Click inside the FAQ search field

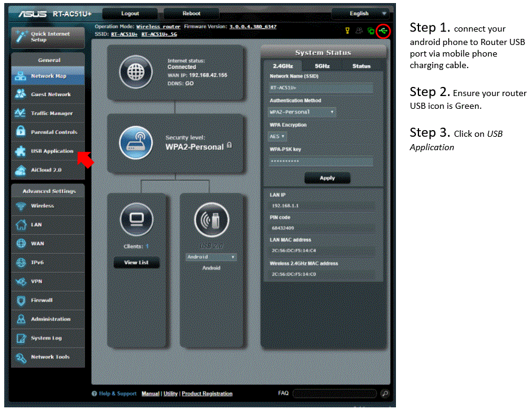[334, 393]
